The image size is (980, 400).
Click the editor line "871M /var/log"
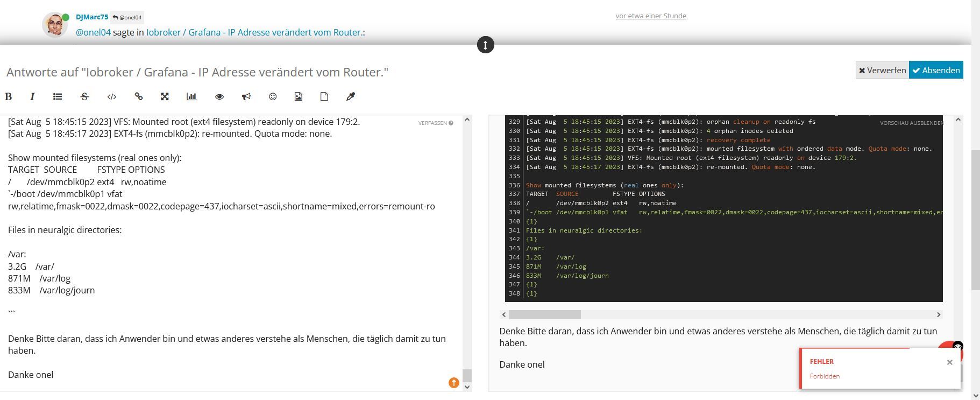pos(39,278)
